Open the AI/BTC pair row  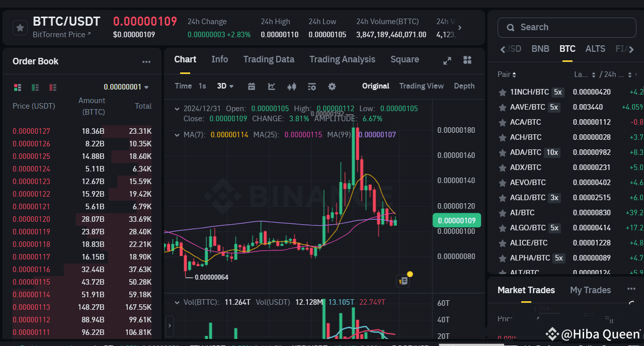pyautogui.click(x=566, y=213)
